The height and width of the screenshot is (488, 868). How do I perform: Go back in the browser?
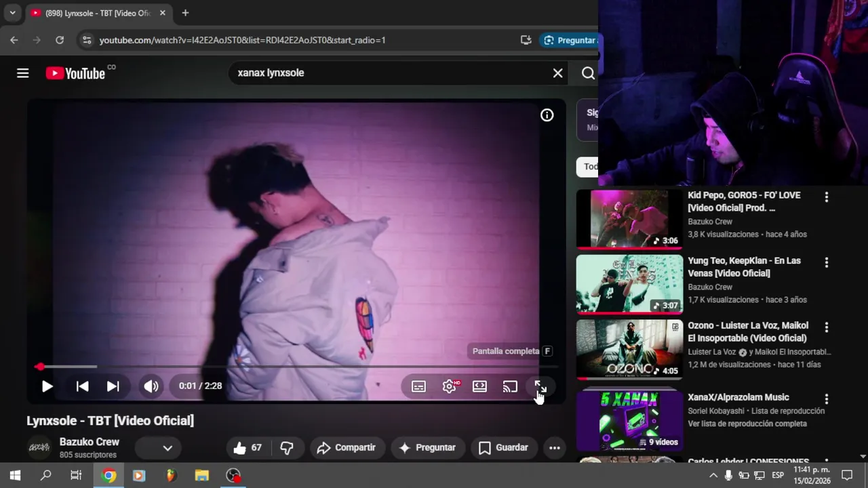tap(14, 40)
